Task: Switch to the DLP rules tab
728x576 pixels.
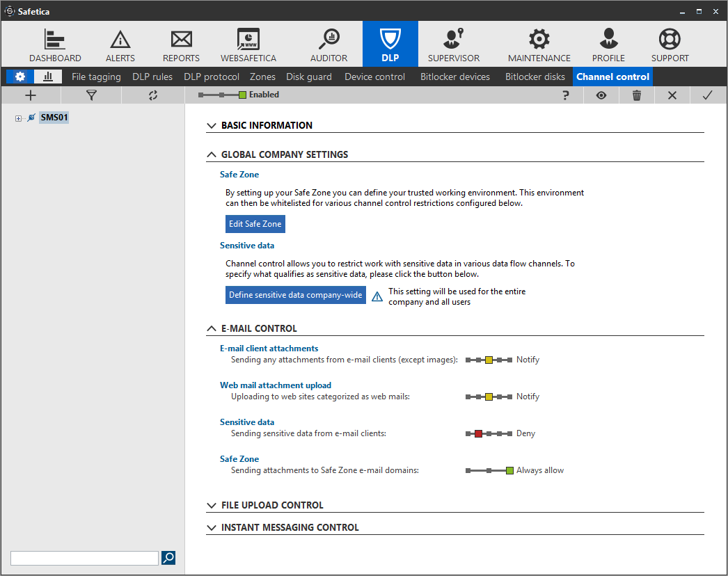Action: (x=152, y=77)
